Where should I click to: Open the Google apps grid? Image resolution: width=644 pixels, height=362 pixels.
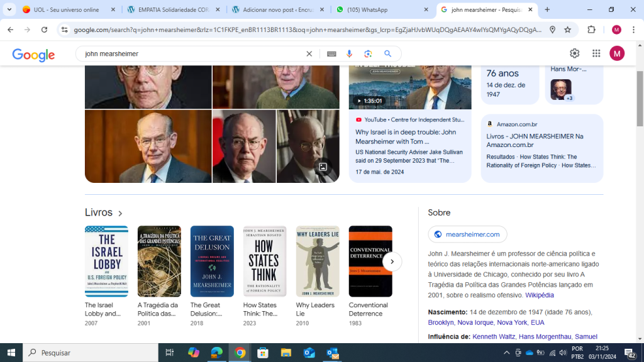pyautogui.click(x=596, y=53)
